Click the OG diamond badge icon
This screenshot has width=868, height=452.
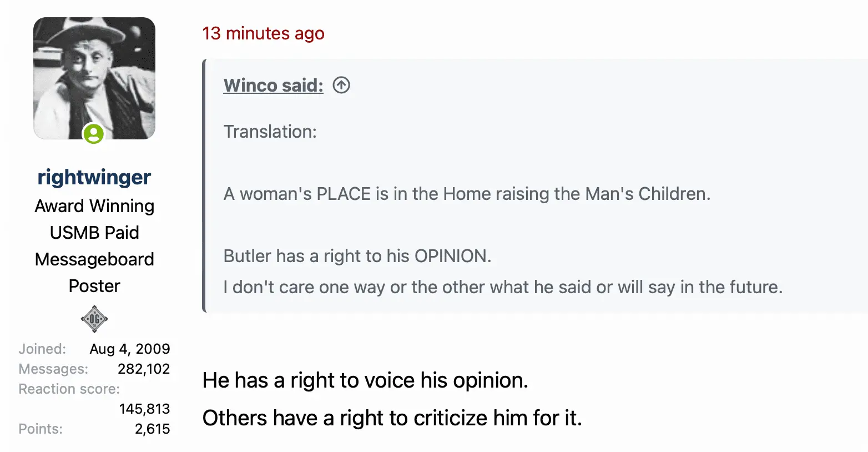(x=94, y=319)
